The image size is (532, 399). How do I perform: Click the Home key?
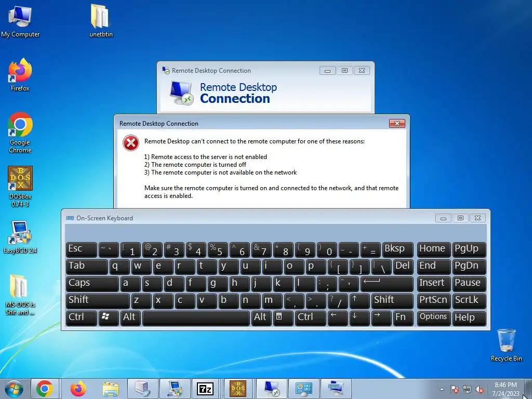point(434,249)
